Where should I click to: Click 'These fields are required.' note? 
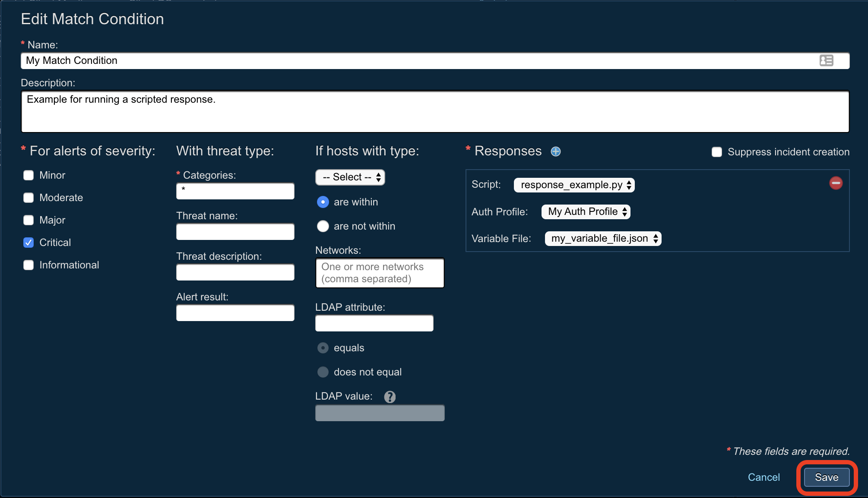[791, 451]
